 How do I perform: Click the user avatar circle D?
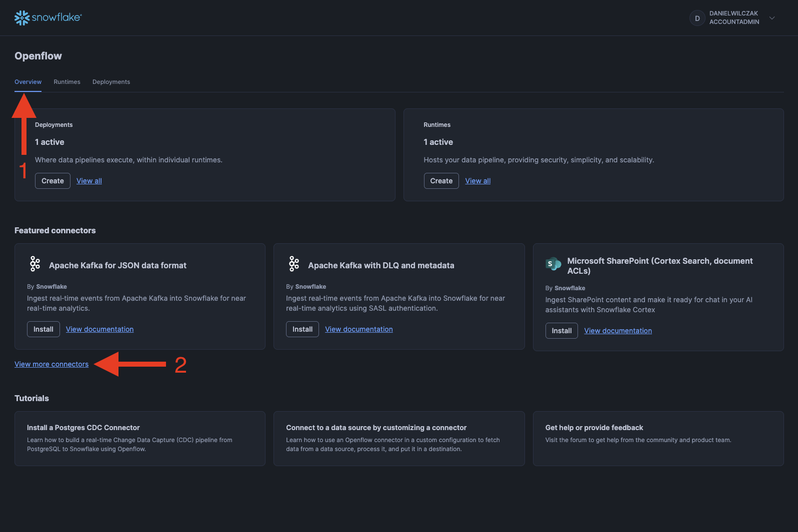pos(697,18)
